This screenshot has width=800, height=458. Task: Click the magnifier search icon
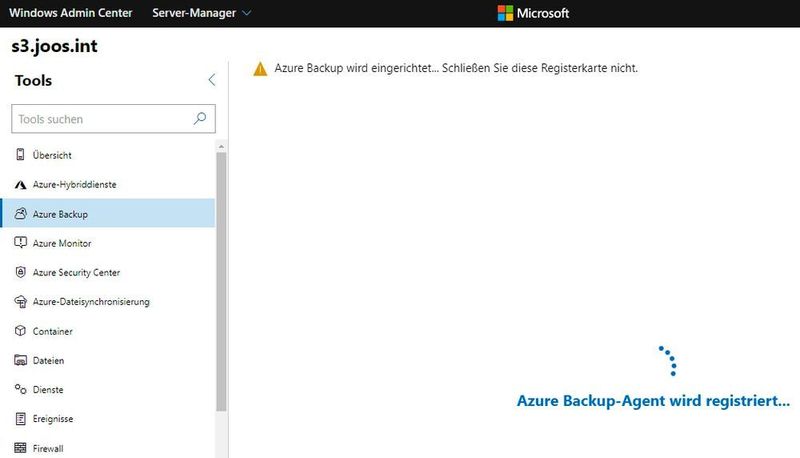[200, 119]
